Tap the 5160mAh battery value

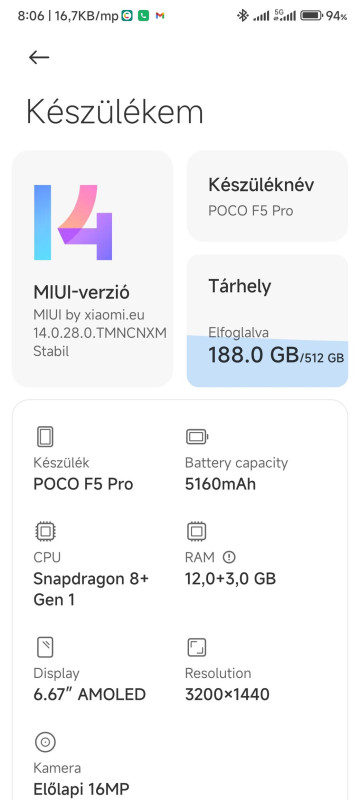click(x=220, y=484)
